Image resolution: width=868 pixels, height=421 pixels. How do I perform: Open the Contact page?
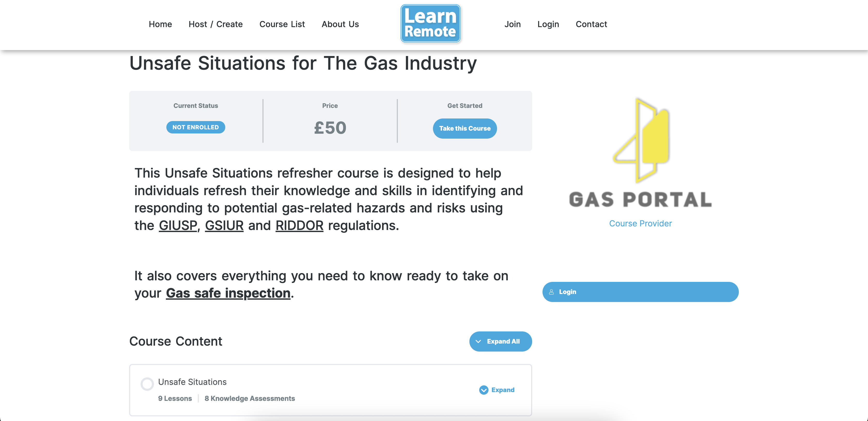click(x=591, y=24)
